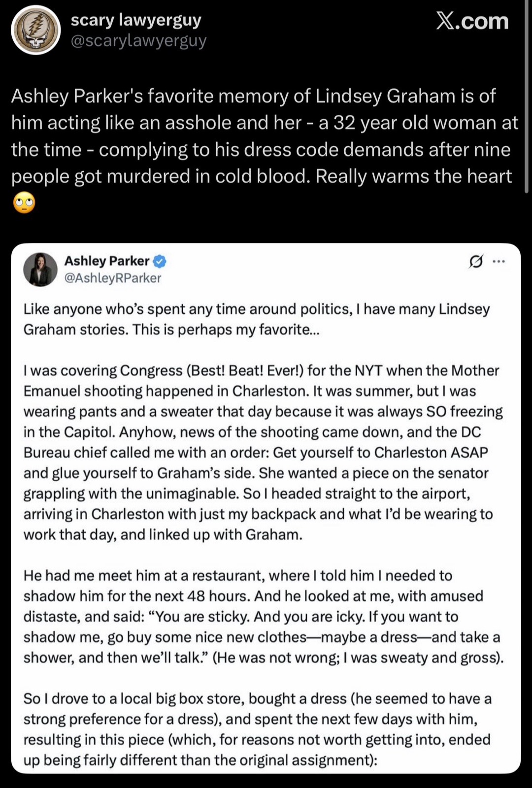Viewport: 532px width, 788px height.
Task: Open Ashley Parker's profile photo
Action: click(40, 269)
